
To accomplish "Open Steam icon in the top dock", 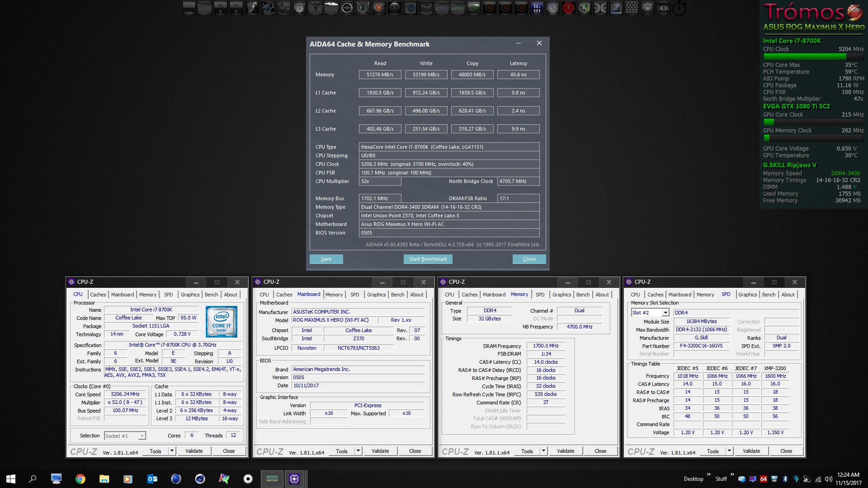I will click(426, 8).
